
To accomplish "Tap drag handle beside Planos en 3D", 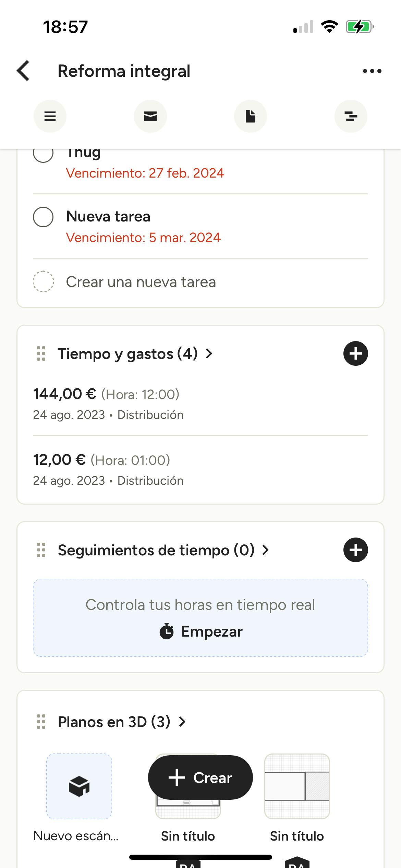I will coord(41,722).
